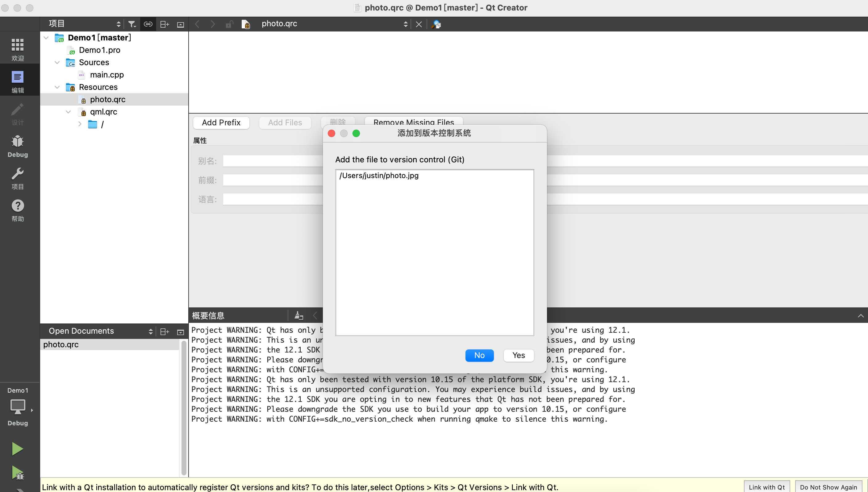The image size is (868, 492).
Task: Close the project sidebar pane
Action: [181, 24]
